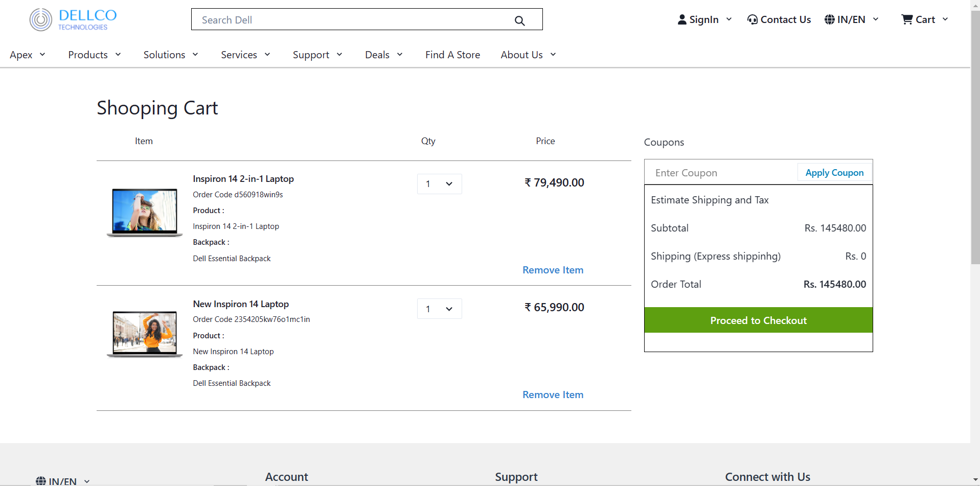
Task: Click the Dellco Technologies logo
Action: pos(73,19)
